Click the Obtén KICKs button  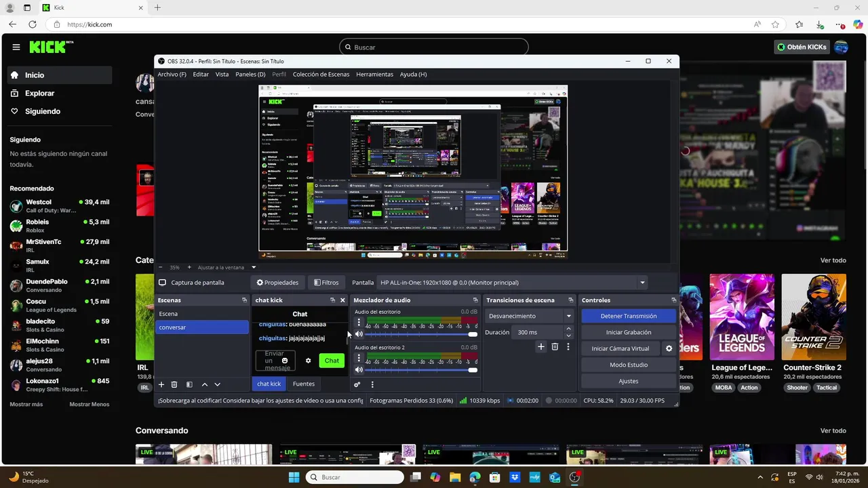pyautogui.click(x=802, y=47)
